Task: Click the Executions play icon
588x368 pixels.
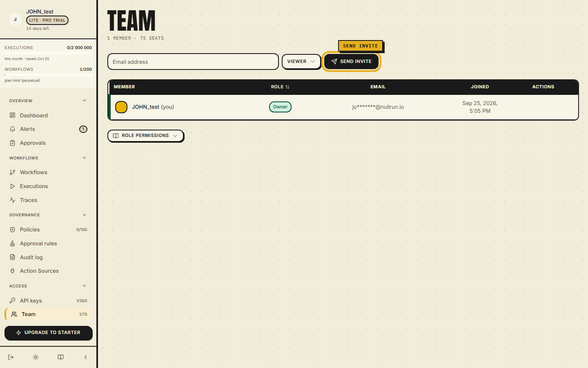Action: coord(13,186)
